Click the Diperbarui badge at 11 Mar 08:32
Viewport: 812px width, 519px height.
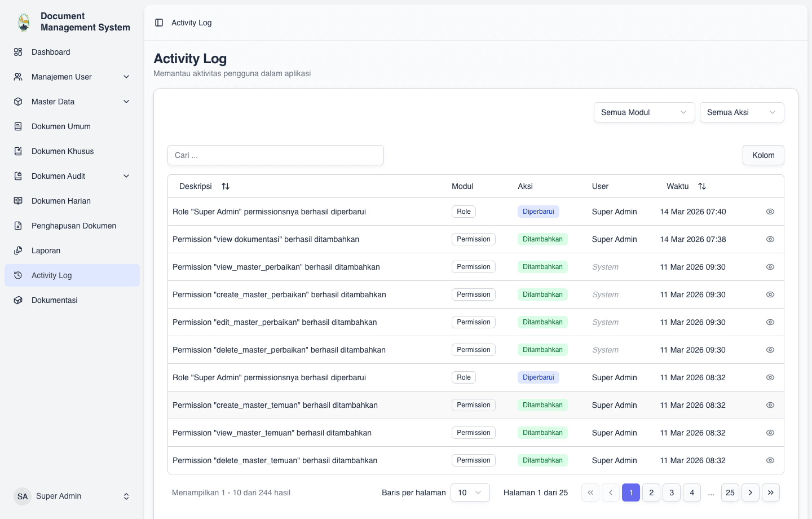click(539, 377)
